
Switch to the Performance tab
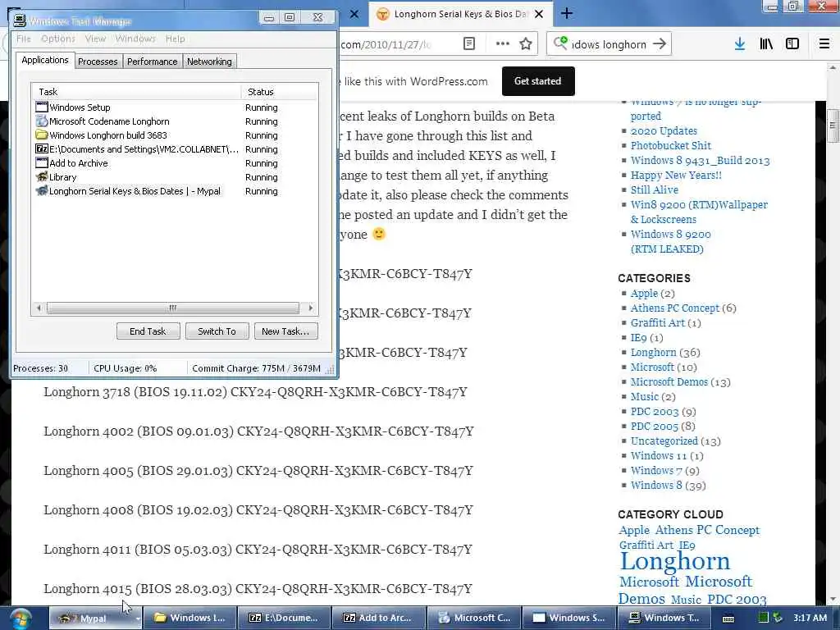(x=152, y=62)
